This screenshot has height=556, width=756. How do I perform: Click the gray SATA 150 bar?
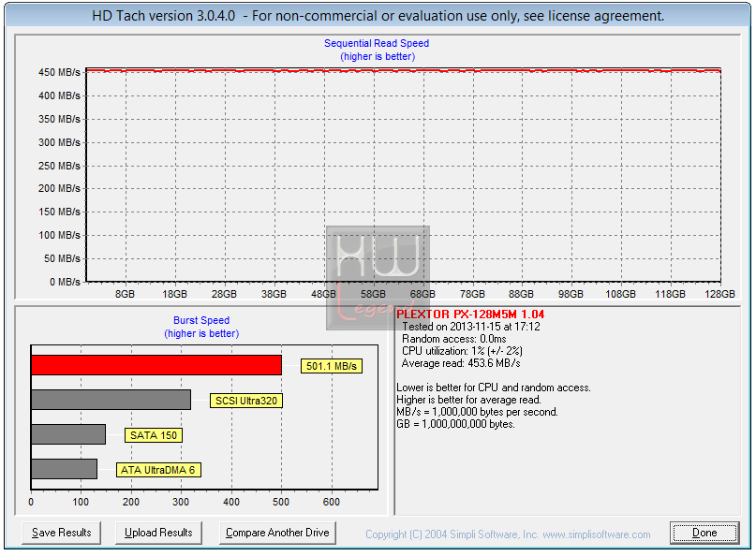[68, 434]
